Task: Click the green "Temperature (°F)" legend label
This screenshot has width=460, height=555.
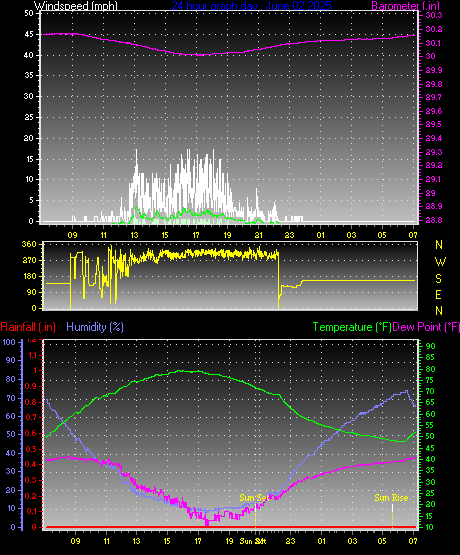Action: click(x=352, y=327)
